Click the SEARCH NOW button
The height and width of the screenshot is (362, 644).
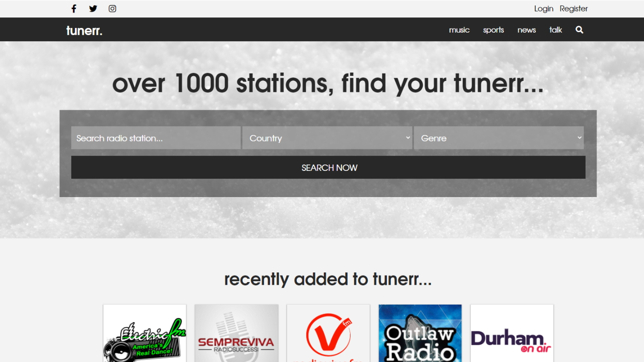tap(328, 167)
